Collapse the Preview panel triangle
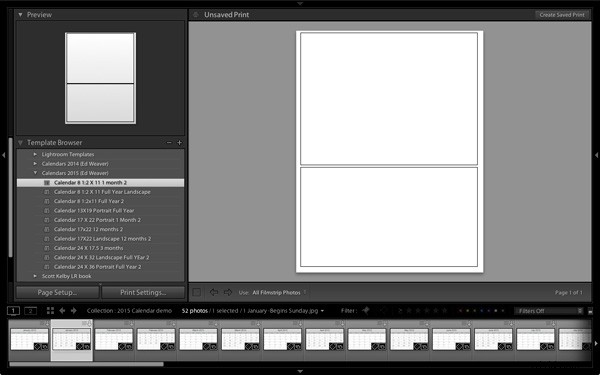The width and height of the screenshot is (600, 375). coord(21,15)
